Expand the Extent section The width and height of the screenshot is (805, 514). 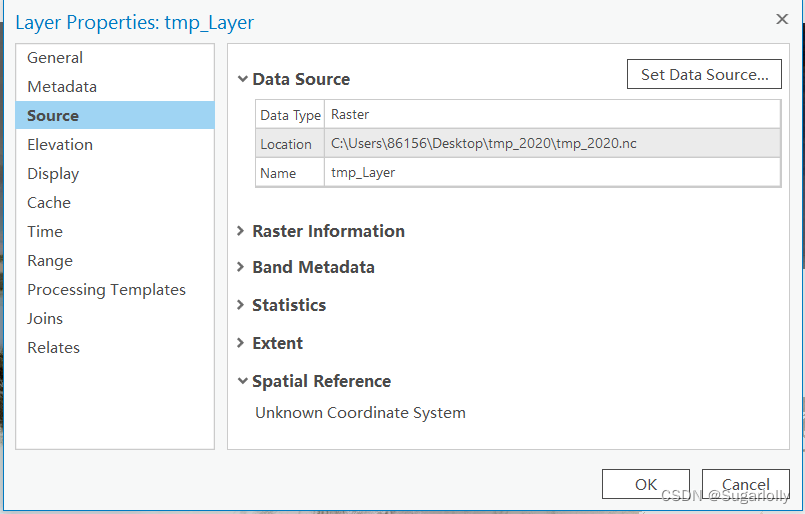point(240,343)
